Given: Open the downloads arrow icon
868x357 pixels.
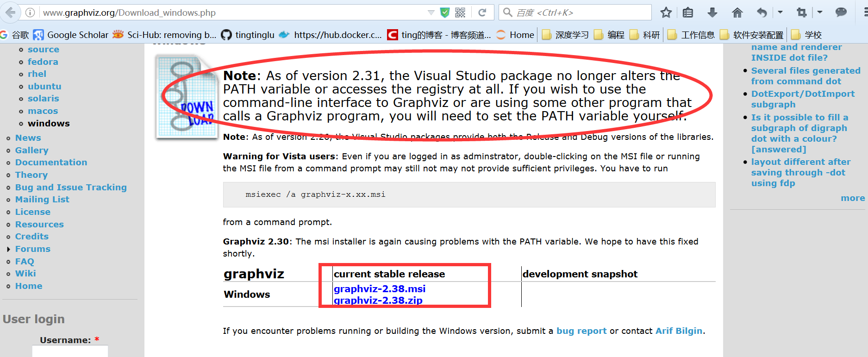Looking at the screenshot, I should [x=712, y=13].
